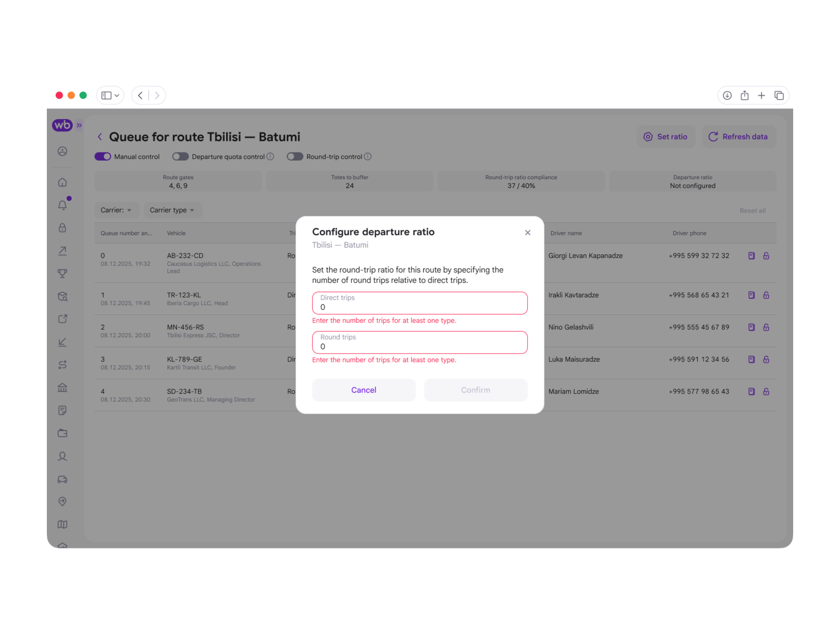This screenshot has height=630, width=840.
Task: Show info for Round-trip control
Action: pyautogui.click(x=367, y=157)
